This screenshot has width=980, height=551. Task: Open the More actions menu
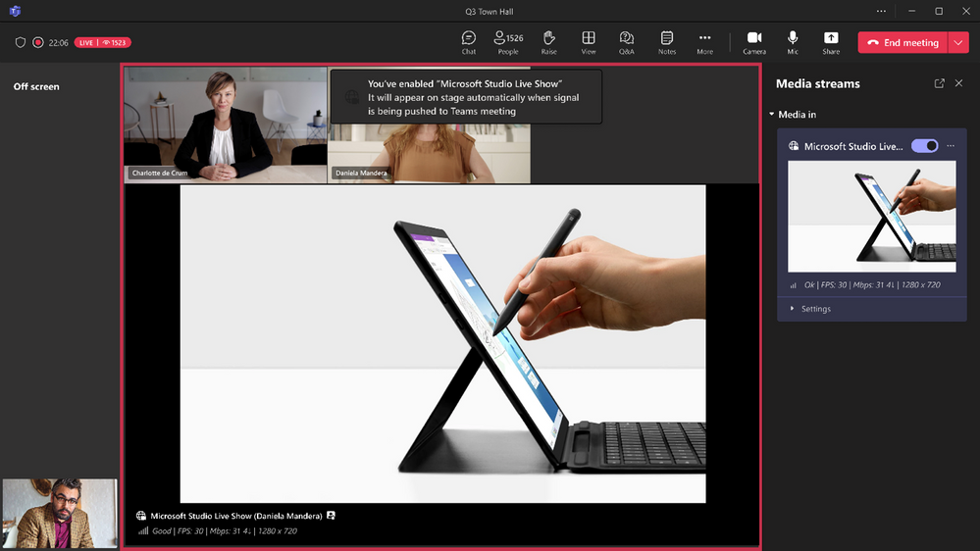[705, 42]
